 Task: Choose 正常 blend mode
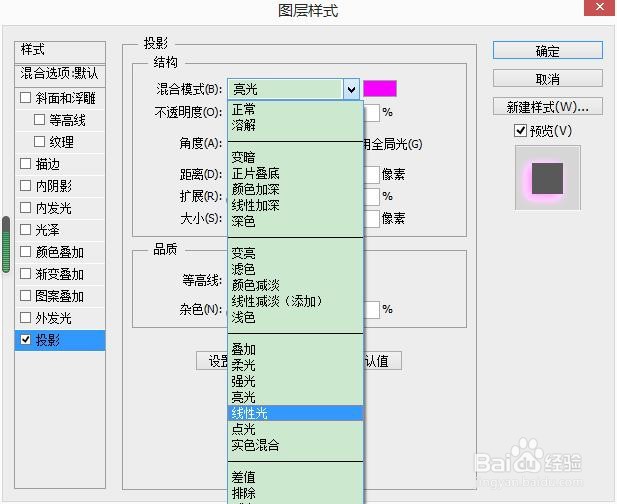(x=295, y=109)
